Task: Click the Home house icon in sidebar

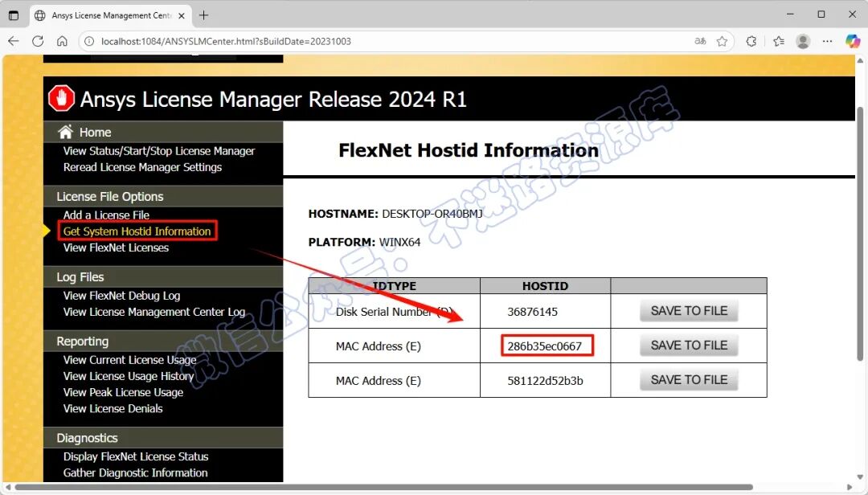Action: click(x=65, y=132)
